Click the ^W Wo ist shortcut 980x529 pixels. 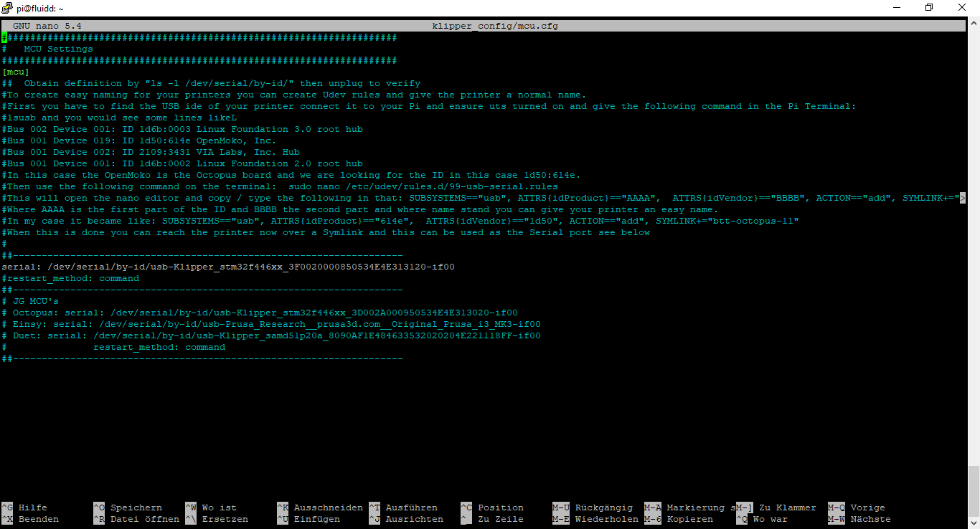211,507
